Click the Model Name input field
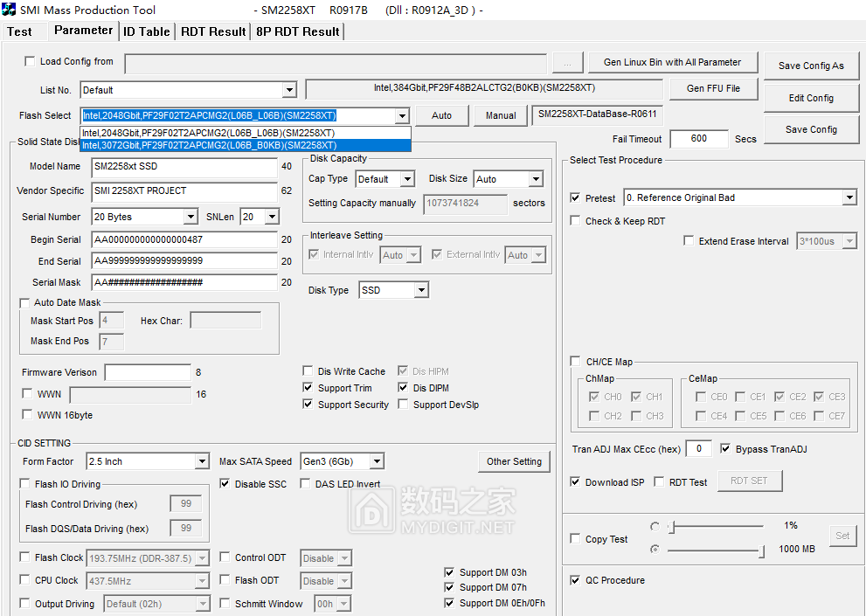Viewport: 866px width, 616px height. [184, 167]
